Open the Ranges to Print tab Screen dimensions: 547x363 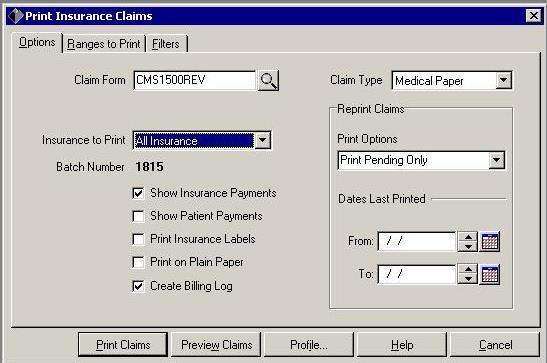(x=104, y=44)
